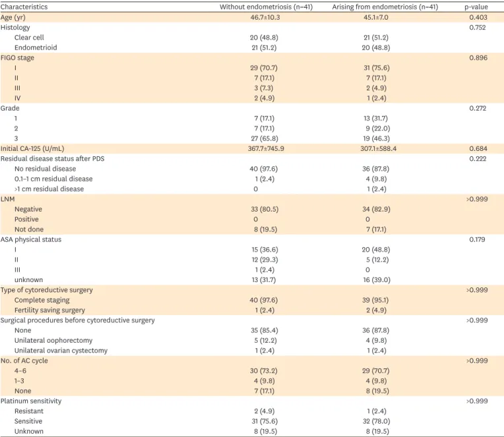Click Grade 2 value '9 (22.0)'
Screen dimensions: 504x437
[x=378, y=129]
